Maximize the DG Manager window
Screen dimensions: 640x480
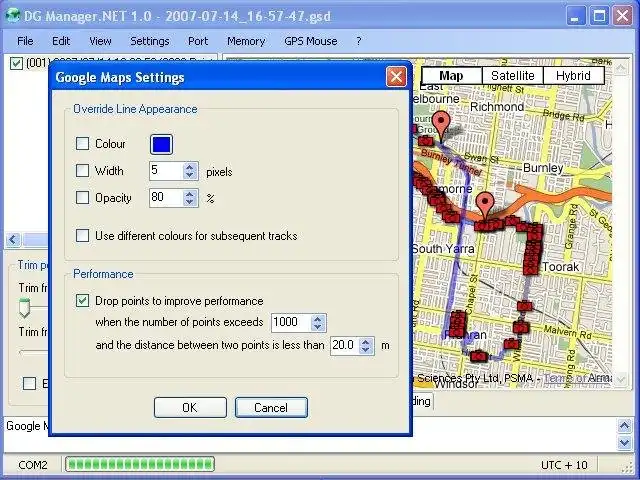[599, 16]
